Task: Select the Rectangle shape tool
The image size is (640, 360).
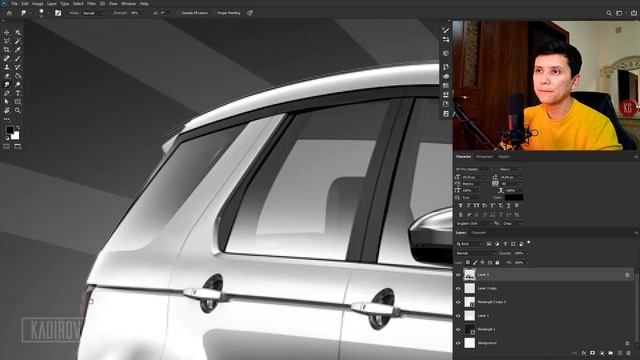Action: pyautogui.click(x=18, y=102)
